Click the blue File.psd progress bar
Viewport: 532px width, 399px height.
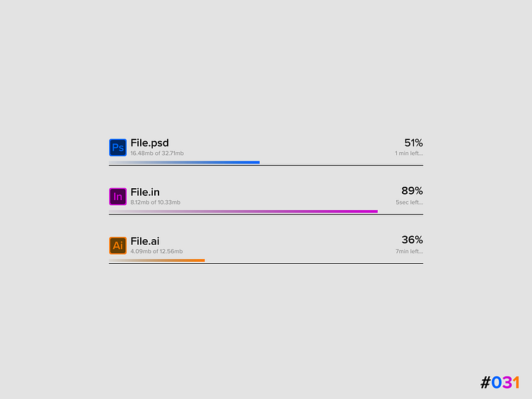(185, 163)
